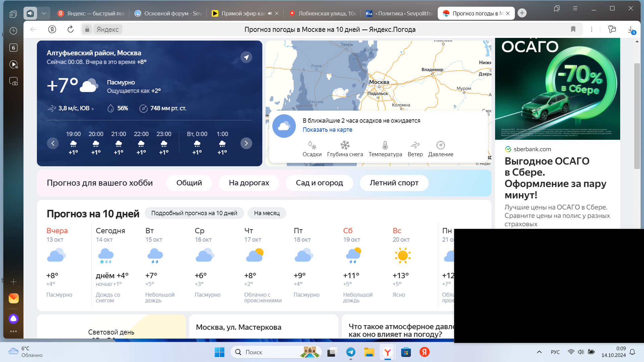Choose the На дорогах hobby forecast
The width and height of the screenshot is (644, 362).
pos(249,183)
